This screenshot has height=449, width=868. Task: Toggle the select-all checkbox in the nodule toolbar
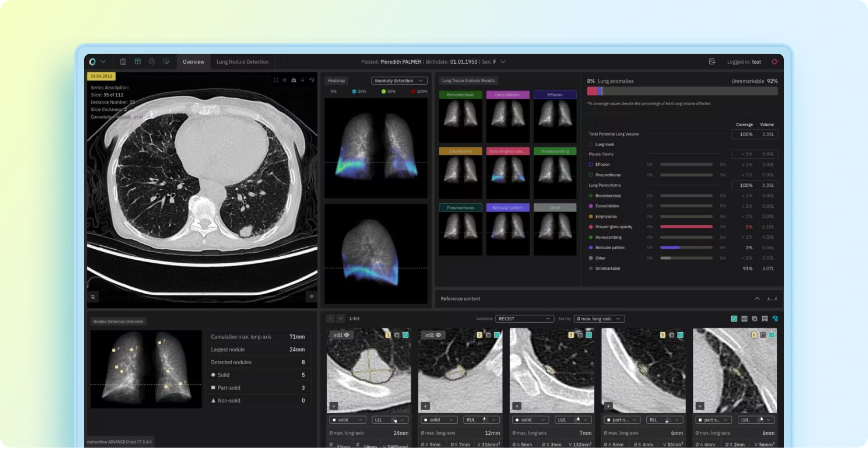pos(734,319)
